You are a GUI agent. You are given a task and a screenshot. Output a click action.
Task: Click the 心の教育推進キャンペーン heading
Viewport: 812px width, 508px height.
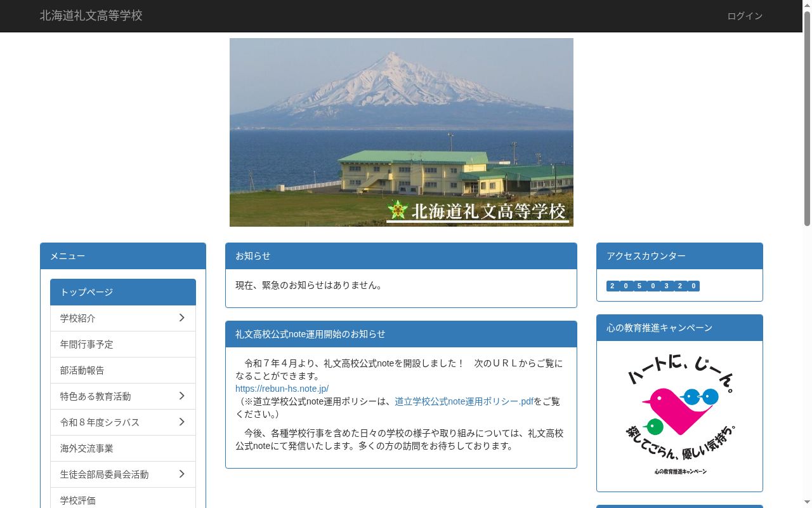(679, 328)
